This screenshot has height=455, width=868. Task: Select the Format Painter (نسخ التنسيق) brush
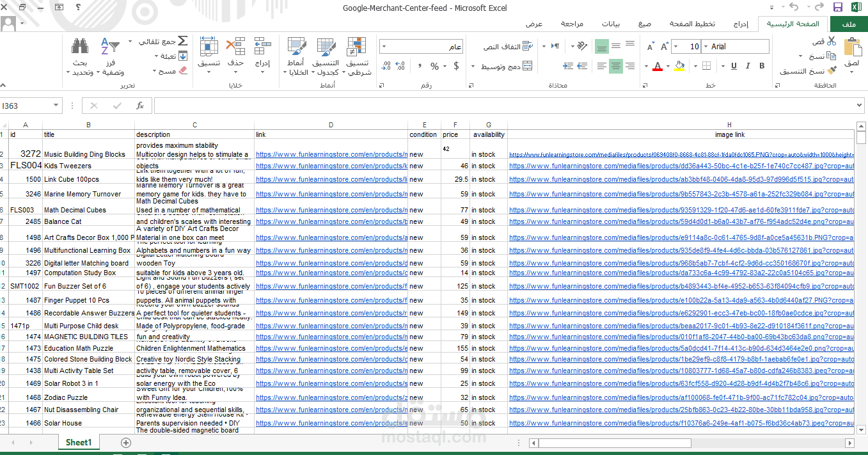tap(832, 70)
